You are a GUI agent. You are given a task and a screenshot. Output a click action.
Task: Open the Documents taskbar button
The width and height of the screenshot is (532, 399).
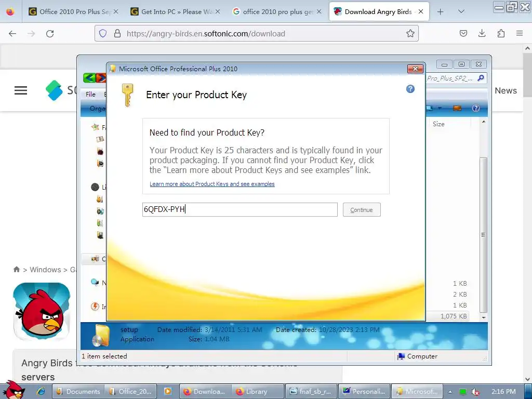click(78, 392)
